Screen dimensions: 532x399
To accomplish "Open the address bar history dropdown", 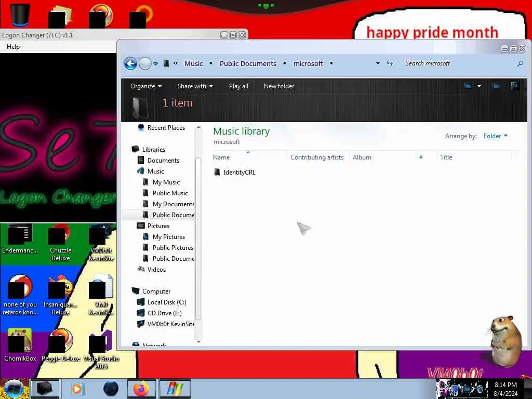I will [x=378, y=63].
